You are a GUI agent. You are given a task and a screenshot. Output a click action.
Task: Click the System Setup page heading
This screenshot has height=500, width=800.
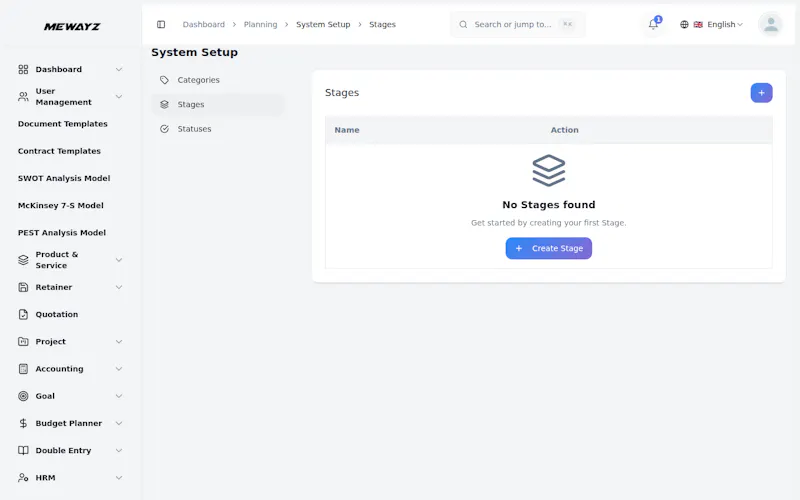pos(194,53)
